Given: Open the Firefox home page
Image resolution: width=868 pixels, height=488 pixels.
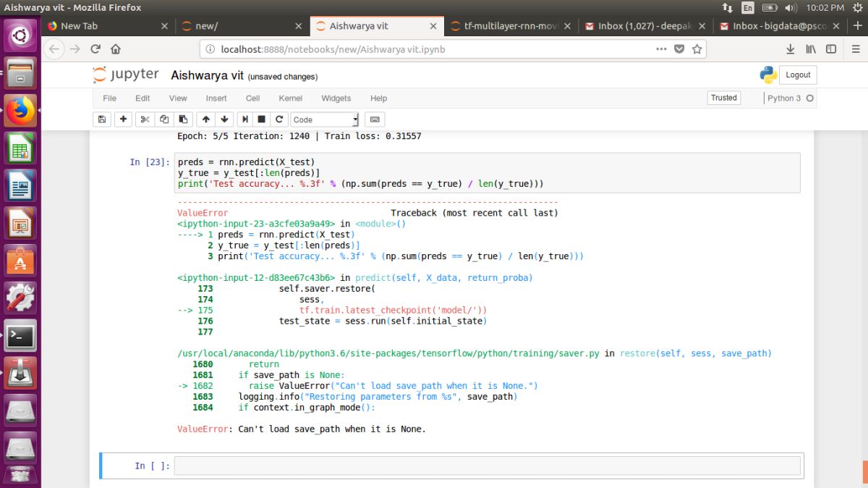Looking at the screenshot, I should click(116, 49).
